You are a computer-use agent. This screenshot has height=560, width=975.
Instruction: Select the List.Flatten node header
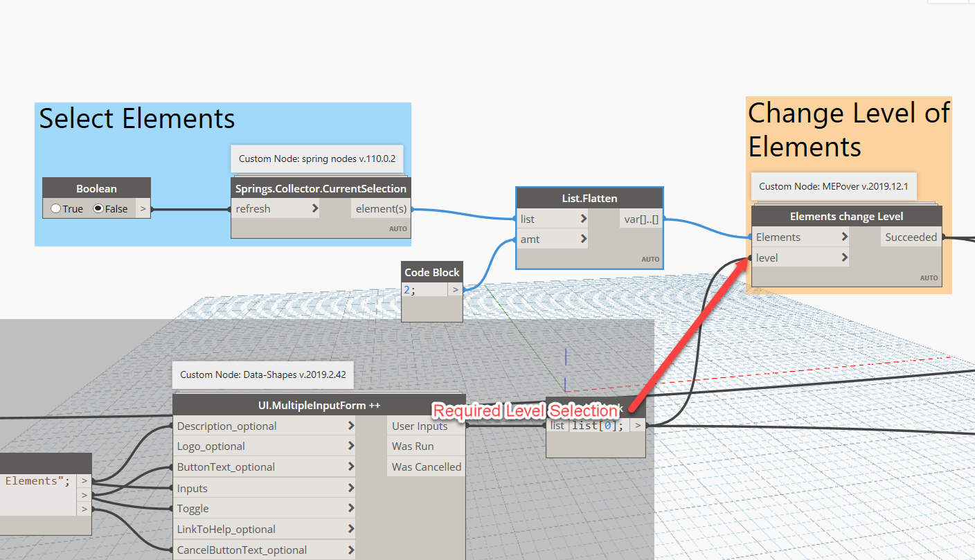pos(589,198)
